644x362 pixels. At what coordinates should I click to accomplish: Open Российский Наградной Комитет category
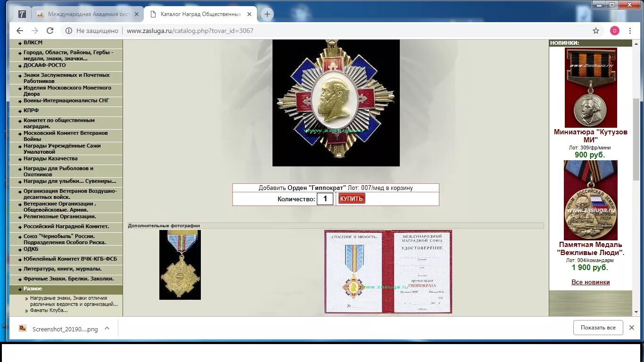[66, 226]
